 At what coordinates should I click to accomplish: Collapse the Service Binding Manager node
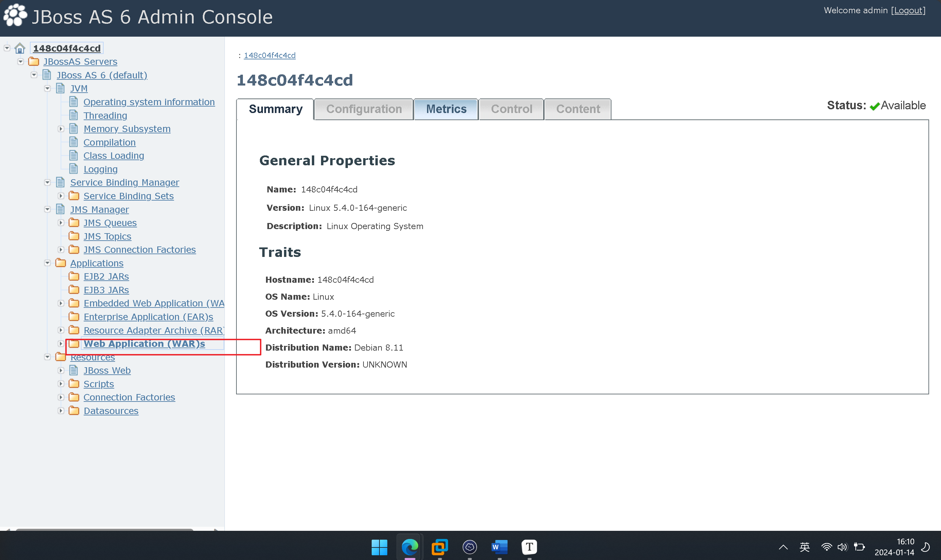pyautogui.click(x=48, y=183)
